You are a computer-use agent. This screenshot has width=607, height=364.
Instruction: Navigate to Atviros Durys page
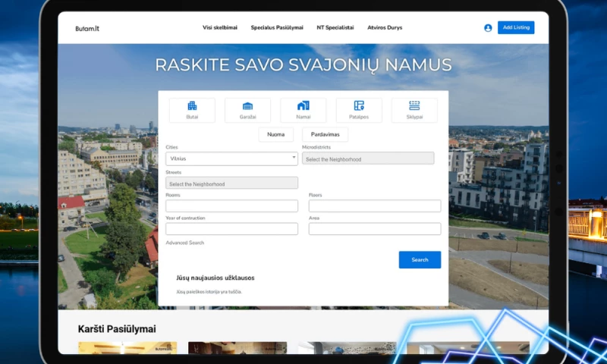[x=385, y=28]
